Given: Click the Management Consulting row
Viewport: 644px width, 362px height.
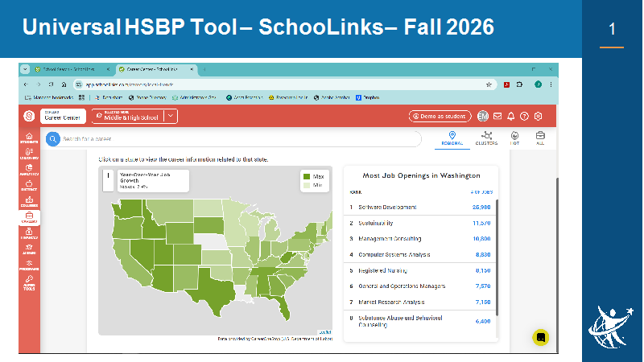Looking at the screenshot, I should pyautogui.click(x=419, y=239).
